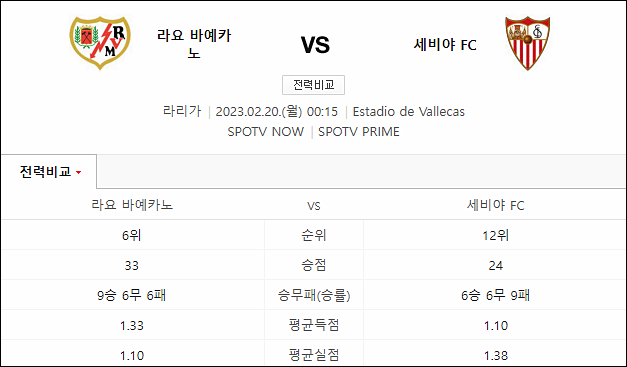Click the Rayo Vallecano team crest
Image resolution: width=627 pixels, height=367 pixels.
100,43
